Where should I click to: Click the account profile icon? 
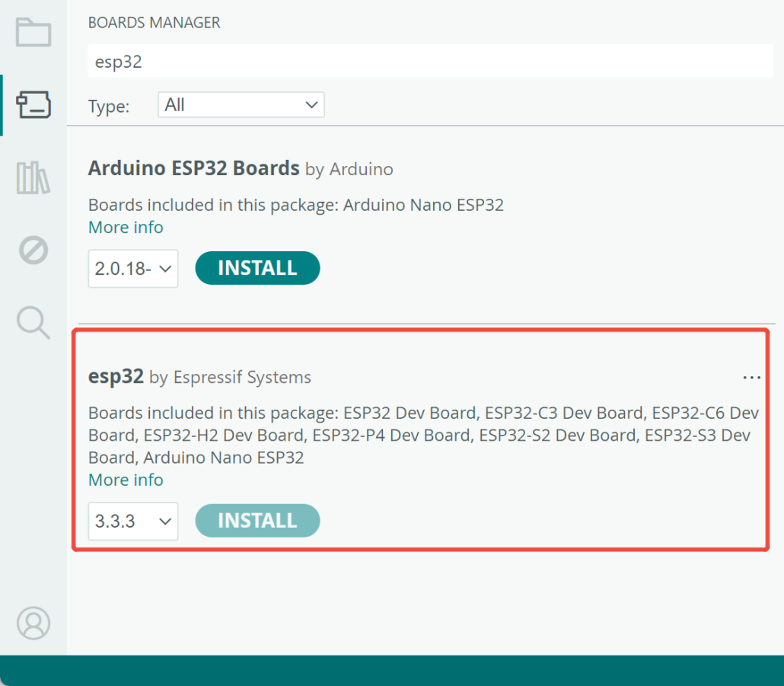pyautogui.click(x=33, y=623)
